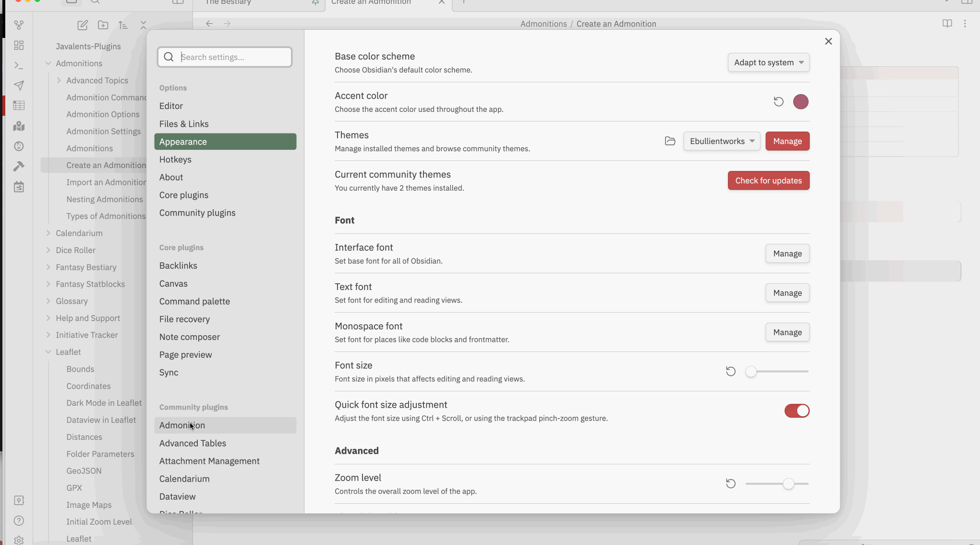Viewport: 980px width, 545px height.
Task: Focus the Search settings field
Action: click(225, 57)
